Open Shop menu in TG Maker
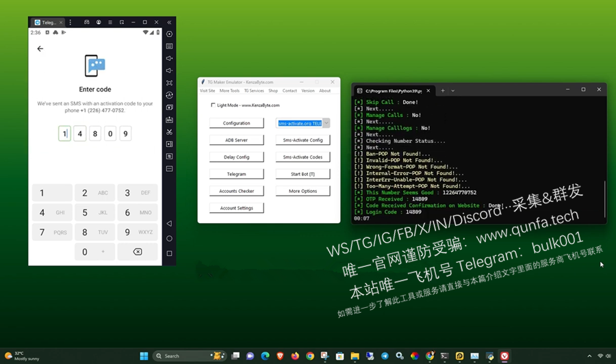The height and width of the screenshot is (364, 616). [x=273, y=91]
